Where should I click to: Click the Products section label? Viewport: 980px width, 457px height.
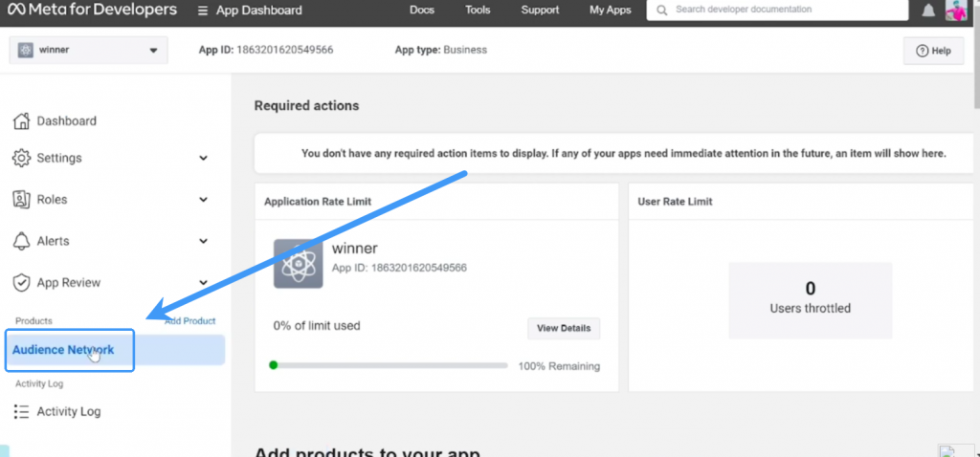[33, 321]
